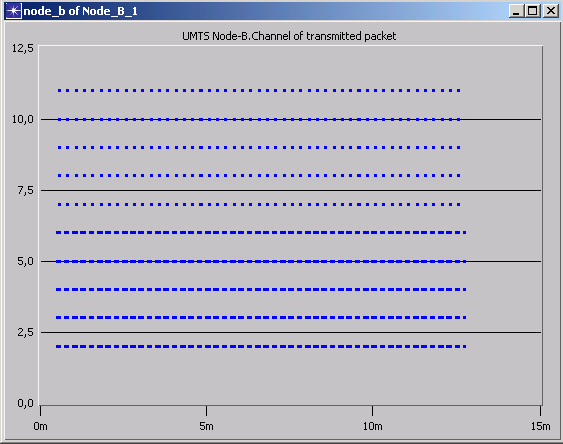
Task: Click the y-axis label 0,0
Action: pos(25,403)
